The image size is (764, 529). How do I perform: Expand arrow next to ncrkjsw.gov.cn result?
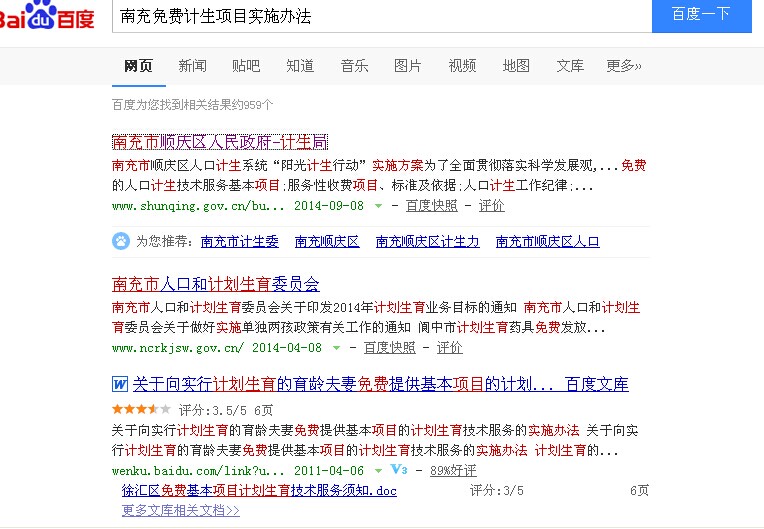(x=336, y=348)
